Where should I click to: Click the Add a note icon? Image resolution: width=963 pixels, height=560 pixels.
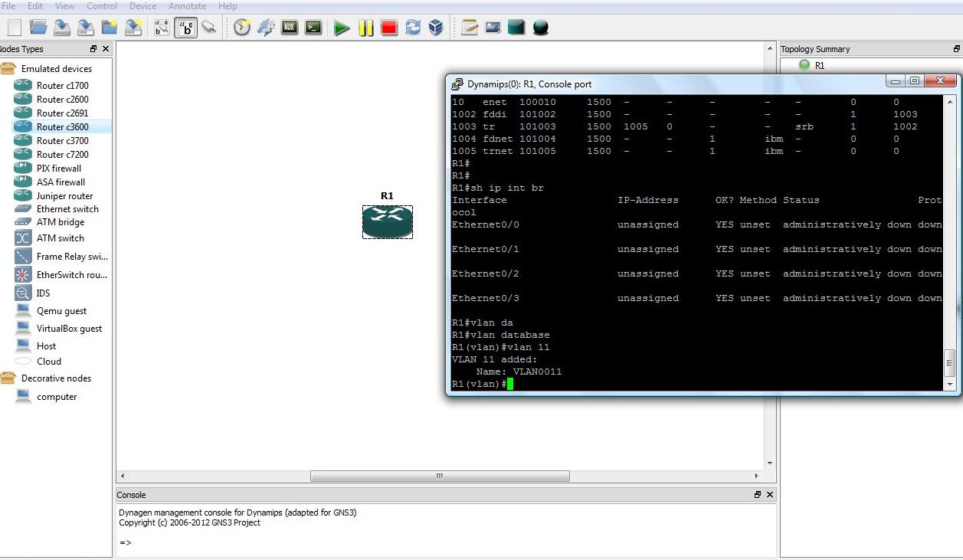tap(470, 28)
